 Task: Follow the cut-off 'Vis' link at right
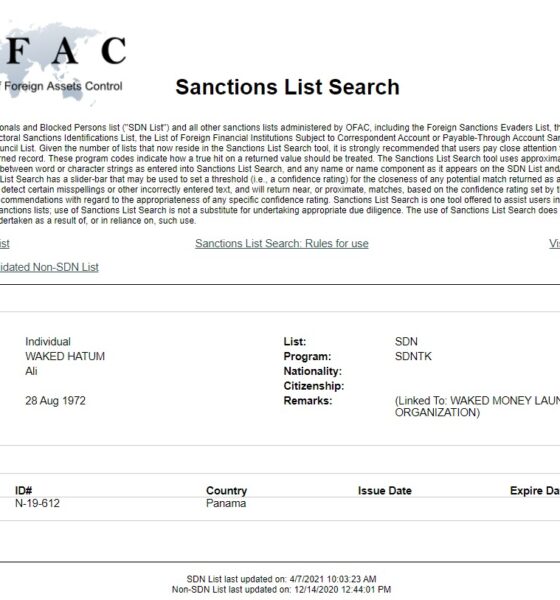(x=555, y=243)
